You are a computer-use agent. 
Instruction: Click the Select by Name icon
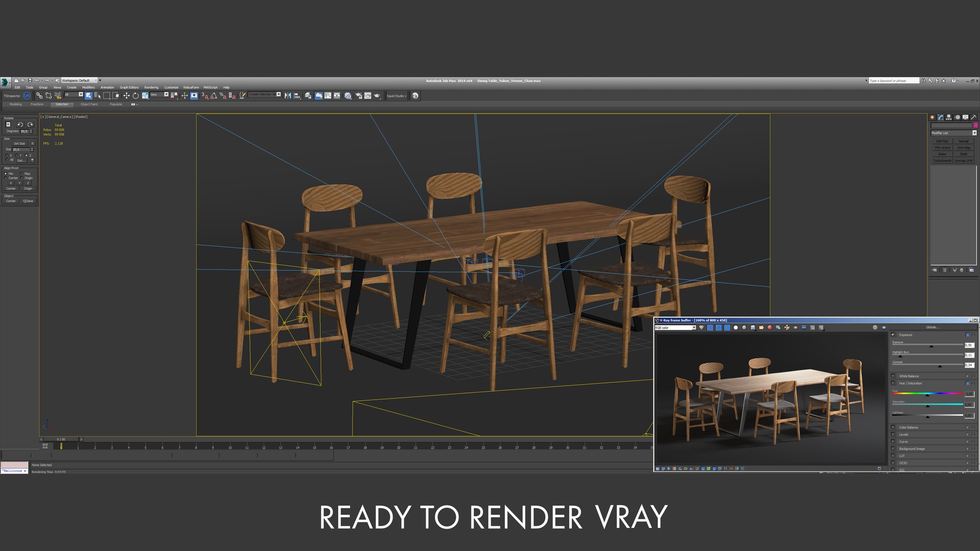pos(97,95)
